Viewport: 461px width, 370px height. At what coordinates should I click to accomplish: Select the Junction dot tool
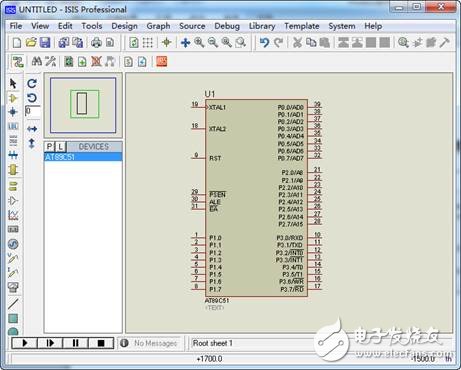(13, 112)
